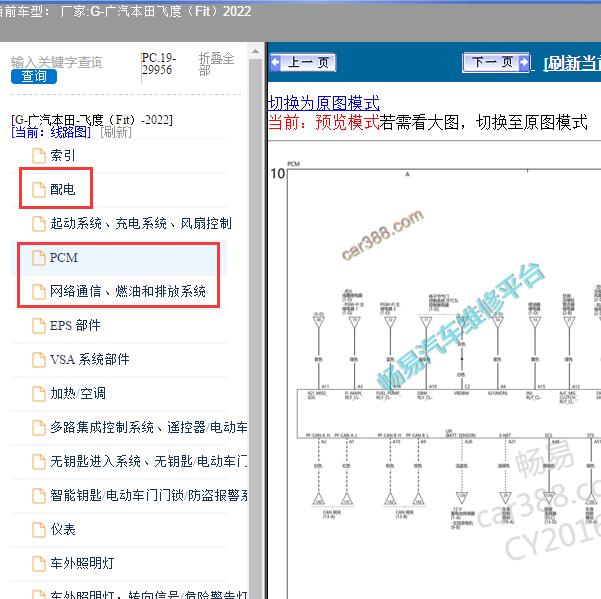Click the page icon beside 配电

click(39, 190)
